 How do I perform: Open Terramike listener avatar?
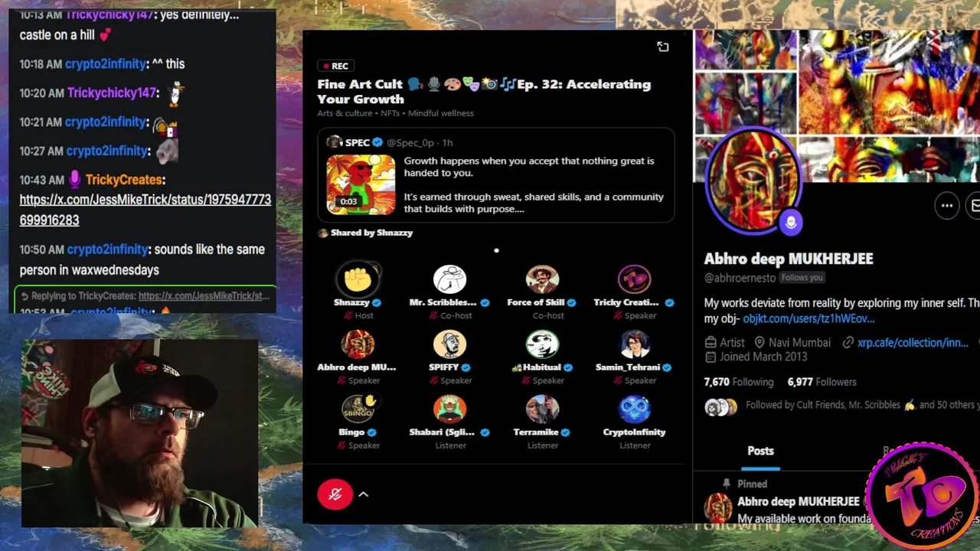pyautogui.click(x=542, y=409)
